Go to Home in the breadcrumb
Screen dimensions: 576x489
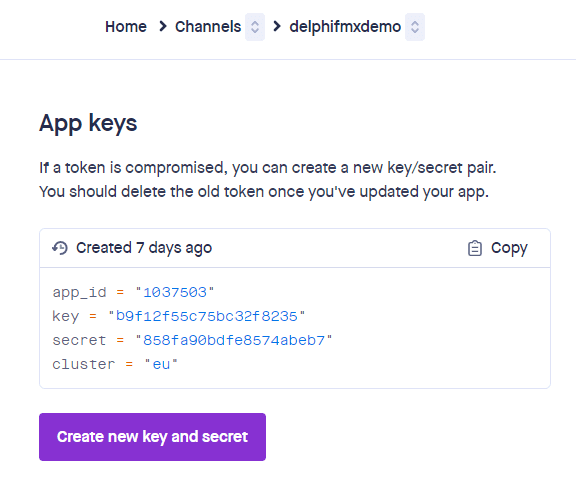click(x=126, y=26)
